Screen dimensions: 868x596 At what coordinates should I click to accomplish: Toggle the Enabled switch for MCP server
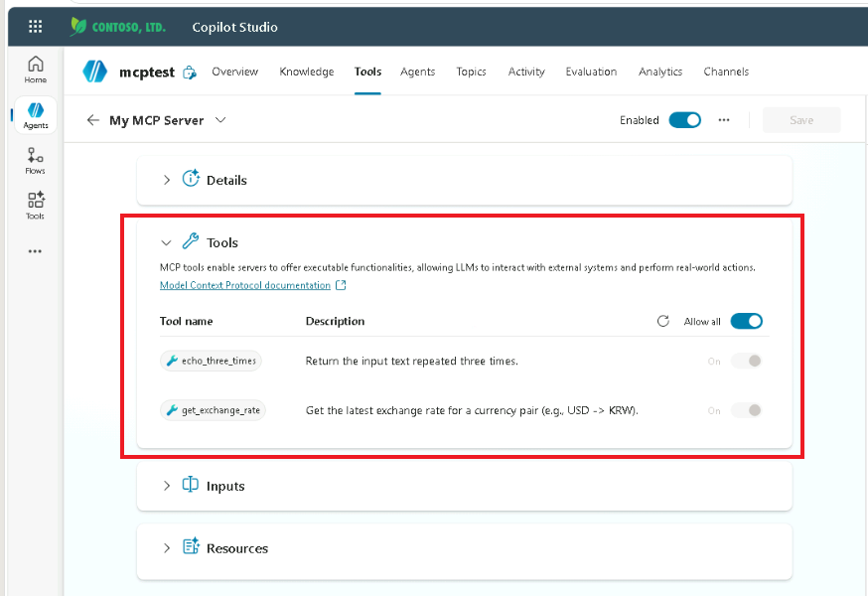point(685,120)
